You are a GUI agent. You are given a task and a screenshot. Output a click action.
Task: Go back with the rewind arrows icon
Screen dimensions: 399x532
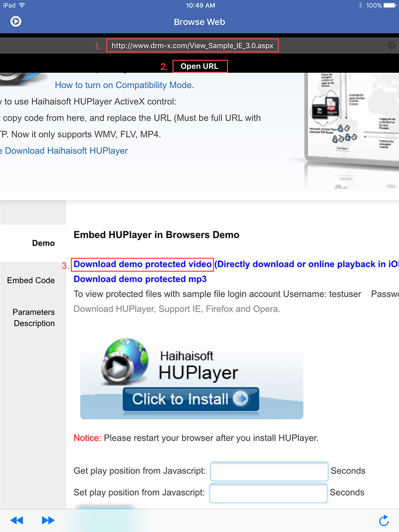tap(16, 520)
